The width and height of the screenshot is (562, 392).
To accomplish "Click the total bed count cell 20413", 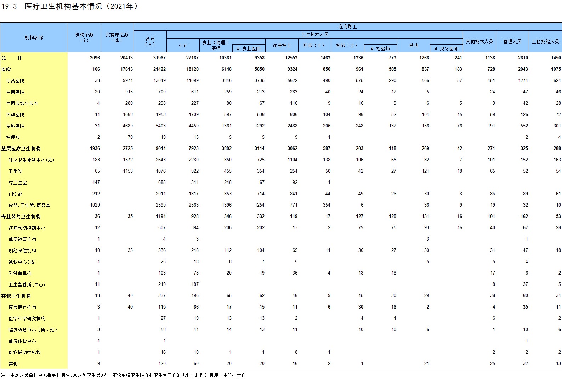I will 126,58.
